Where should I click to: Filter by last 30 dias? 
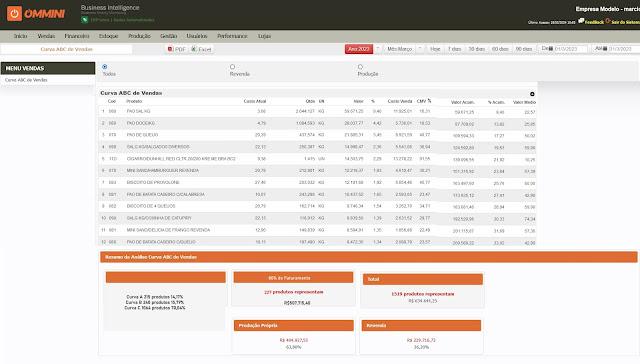tap(477, 49)
